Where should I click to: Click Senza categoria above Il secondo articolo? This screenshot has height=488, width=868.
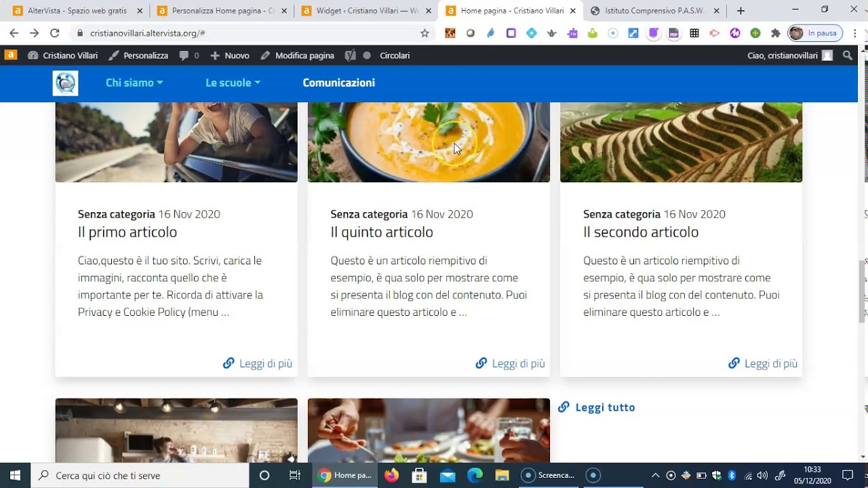point(622,214)
